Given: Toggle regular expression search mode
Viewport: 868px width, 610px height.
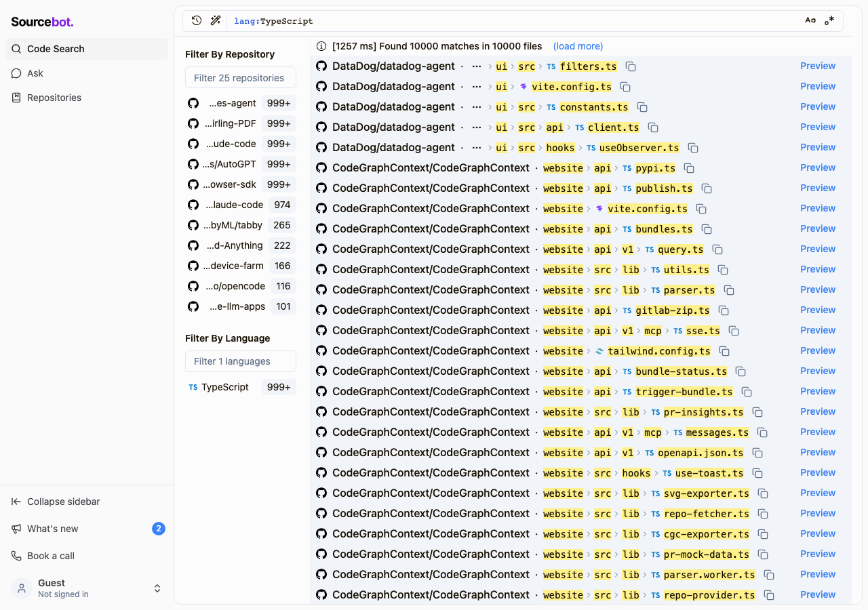Looking at the screenshot, I should 829,20.
